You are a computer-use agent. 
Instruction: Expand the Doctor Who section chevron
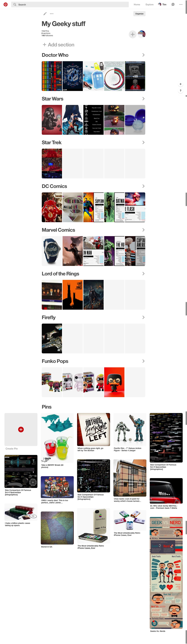pos(143,55)
